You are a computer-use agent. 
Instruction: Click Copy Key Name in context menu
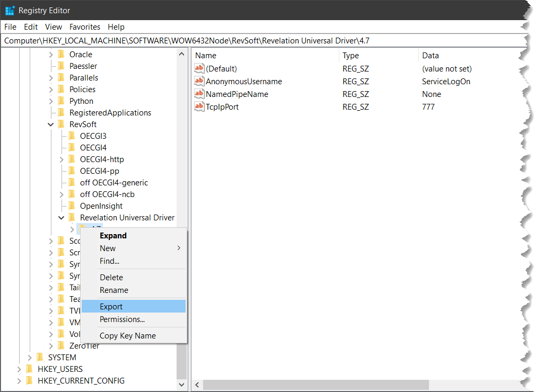click(x=128, y=336)
